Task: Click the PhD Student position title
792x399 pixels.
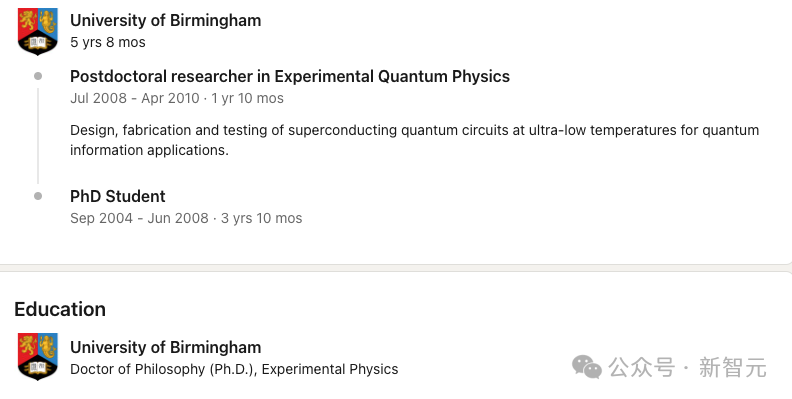Action: [118, 196]
